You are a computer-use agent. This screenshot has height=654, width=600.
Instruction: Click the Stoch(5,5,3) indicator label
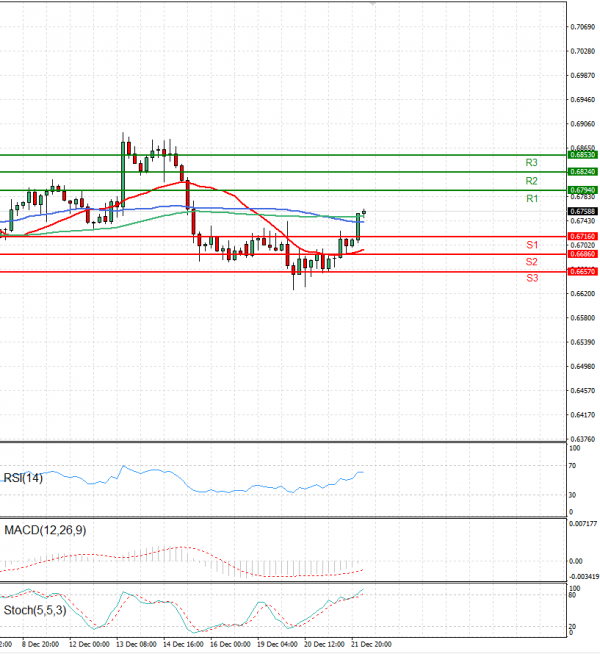pyautogui.click(x=35, y=610)
